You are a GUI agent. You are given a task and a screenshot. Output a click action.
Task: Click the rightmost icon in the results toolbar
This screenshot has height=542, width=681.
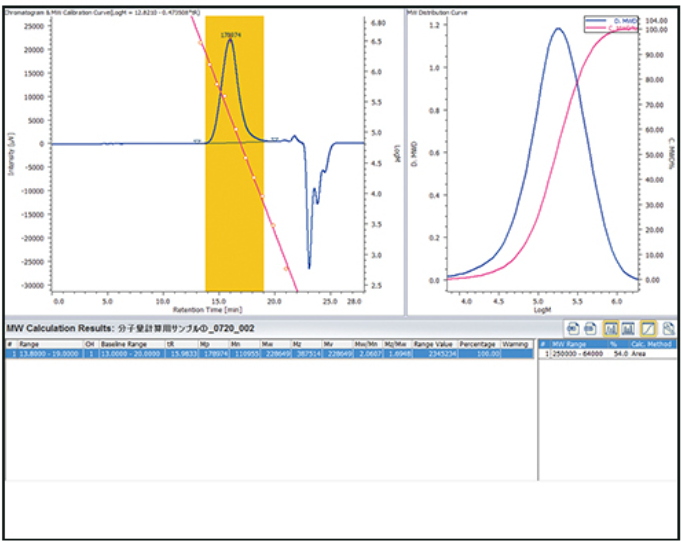667,328
